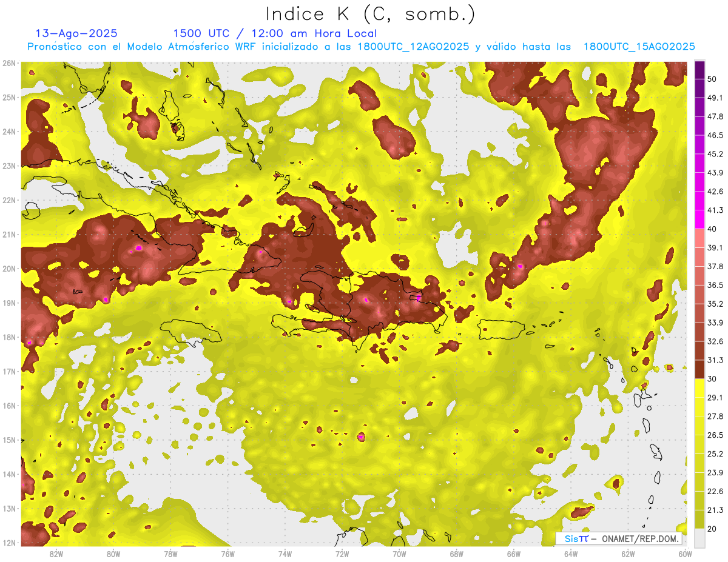Click the '64W' longitude label

pyautogui.click(x=571, y=554)
